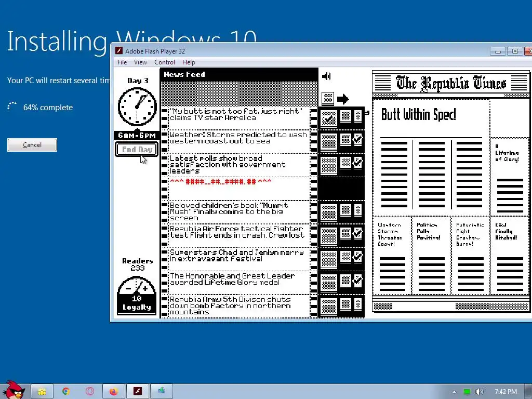This screenshot has width=532, height=399.
Task: Toggle checked small size for Latest polls story
Action: [x=358, y=163]
